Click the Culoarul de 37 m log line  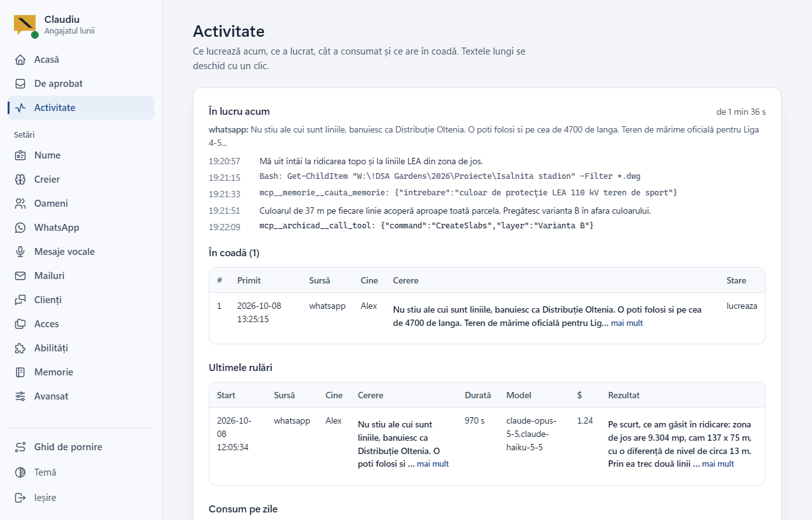click(455, 211)
